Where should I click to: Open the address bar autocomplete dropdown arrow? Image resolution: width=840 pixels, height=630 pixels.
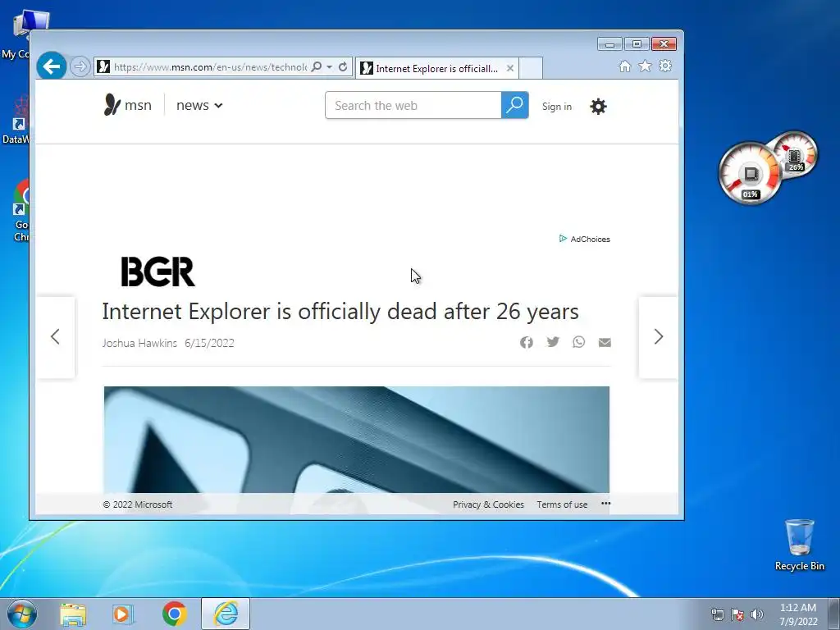click(x=330, y=67)
